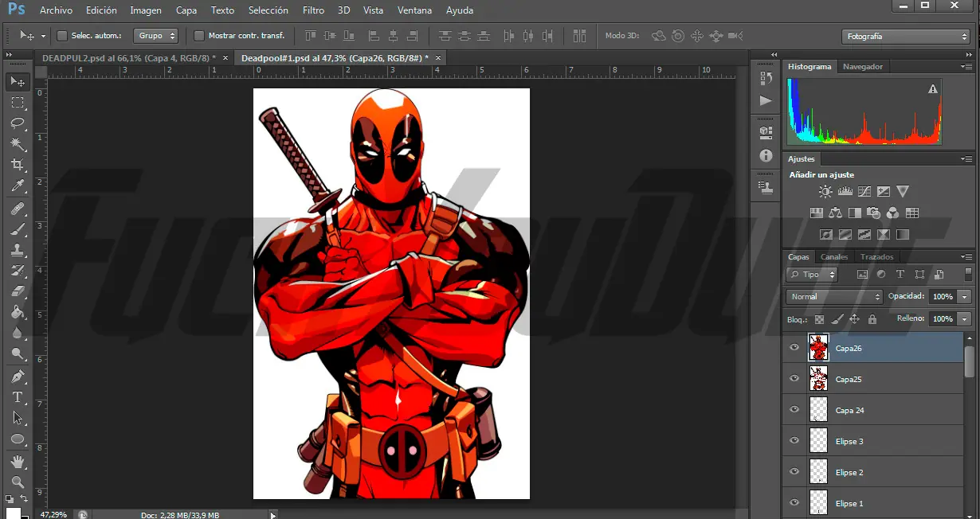Viewport: 980px width, 519px height.
Task: Enable Mostrar contr. transf. checkbox
Action: [x=199, y=36]
